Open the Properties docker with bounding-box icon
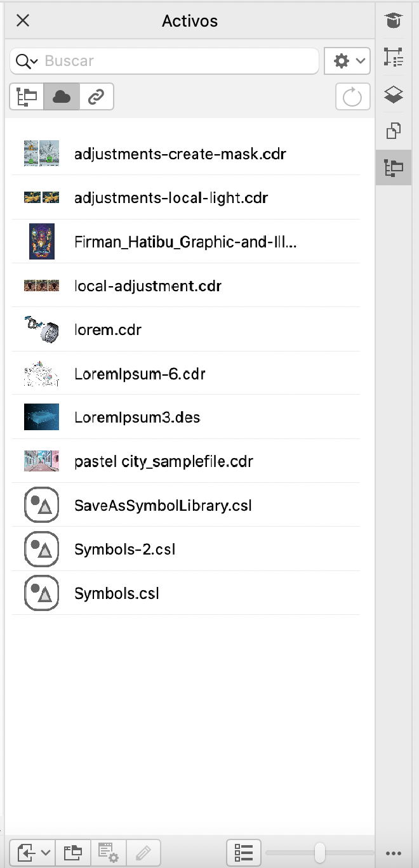This screenshot has height=868, width=419. pyautogui.click(x=394, y=58)
